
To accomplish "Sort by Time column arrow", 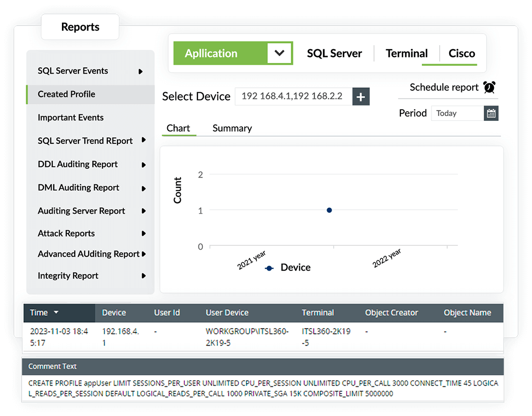I will tap(56, 313).
